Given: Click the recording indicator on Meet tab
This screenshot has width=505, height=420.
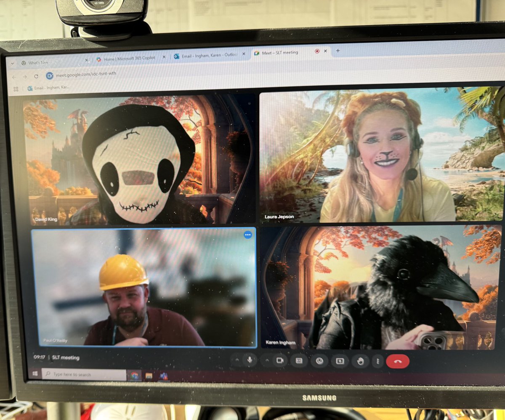Looking at the screenshot, I should tap(316, 51).
